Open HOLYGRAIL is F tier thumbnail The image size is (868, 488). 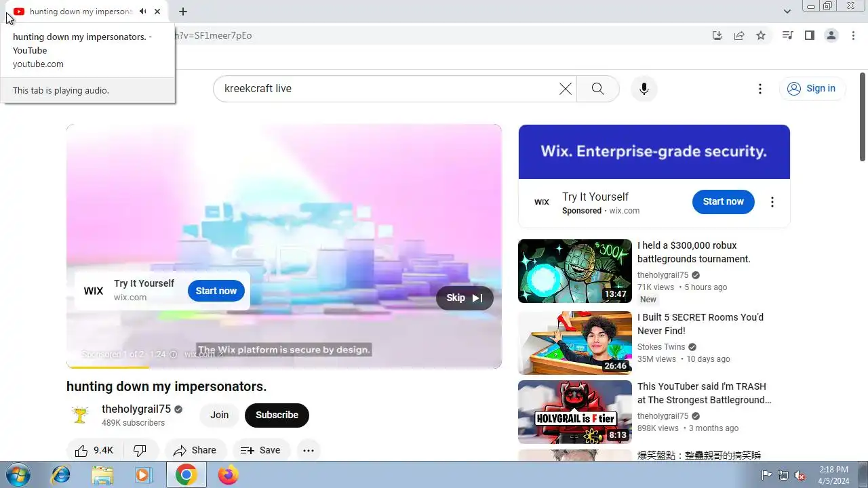pyautogui.click(x=575, y=412)
